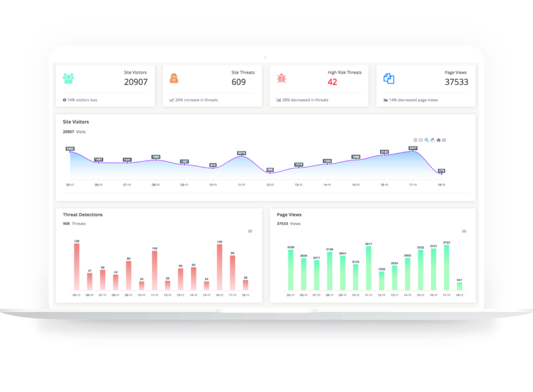Activate the hand panning tool
Screen dimensions: 533x392
433,140
